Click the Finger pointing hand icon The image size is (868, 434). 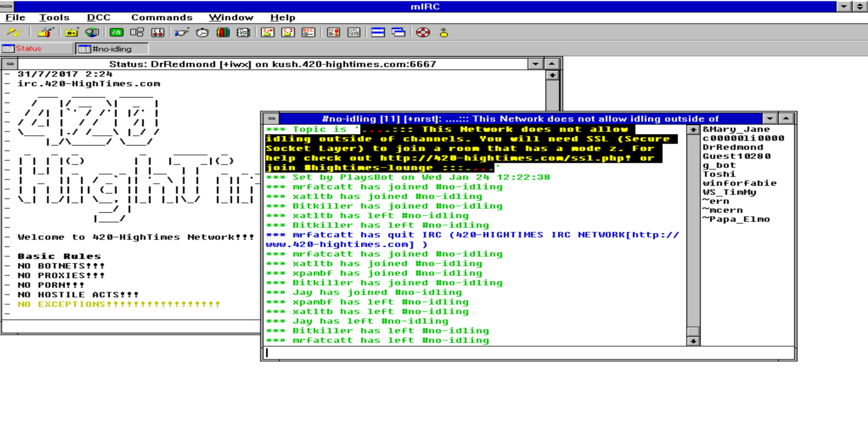coord(182,33)
